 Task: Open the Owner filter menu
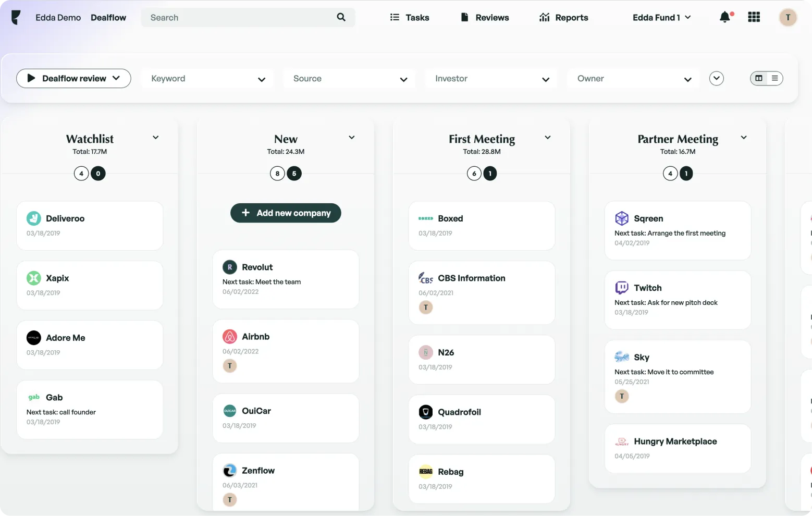click(632, 78)
